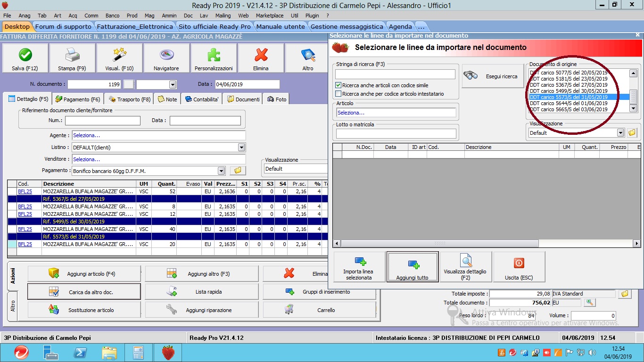Open main form Visualizzazione Default combo

tap(296, 169)
